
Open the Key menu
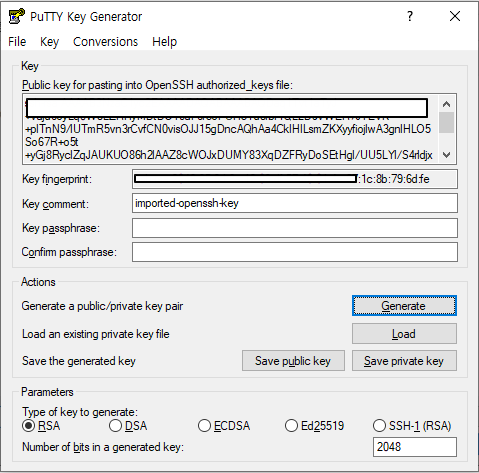click(x=49, y=42)
